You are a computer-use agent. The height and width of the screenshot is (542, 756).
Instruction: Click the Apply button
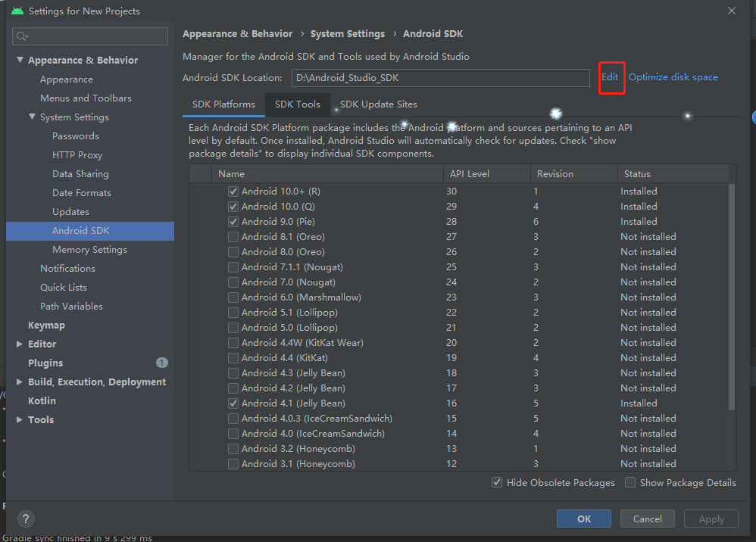click(711, 519)
